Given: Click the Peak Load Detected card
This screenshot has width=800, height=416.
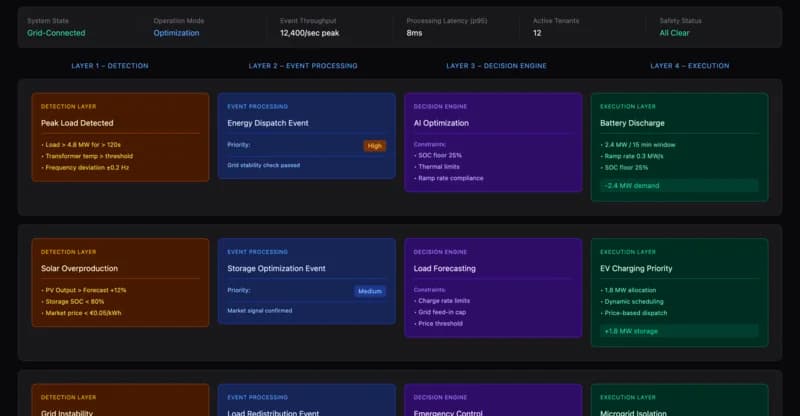Looking at the screenshot, I should pos(120,137).
